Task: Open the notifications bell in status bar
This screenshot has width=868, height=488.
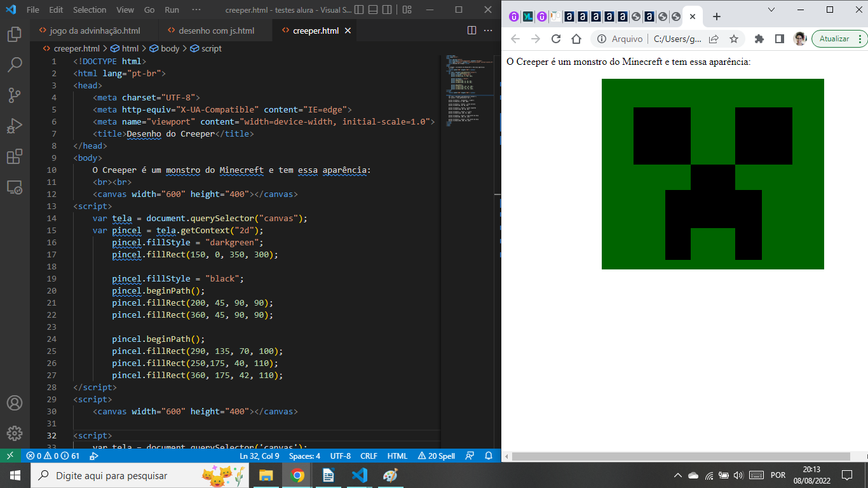Action: point(489,456)
